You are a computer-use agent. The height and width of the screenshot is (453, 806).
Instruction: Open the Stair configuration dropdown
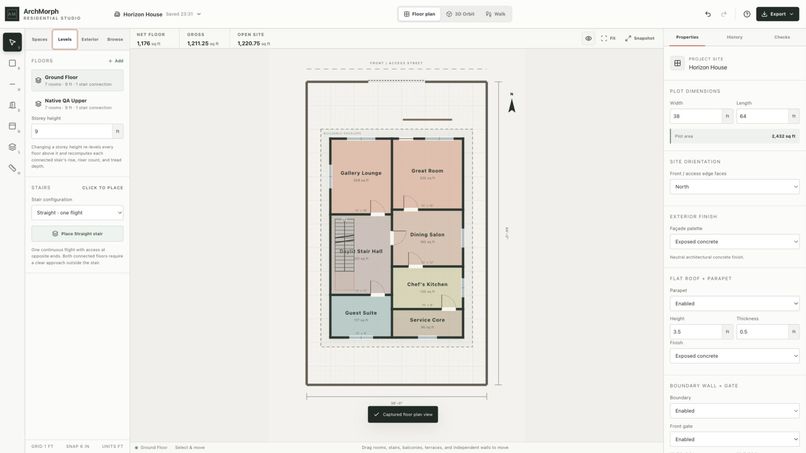(77, 212)
